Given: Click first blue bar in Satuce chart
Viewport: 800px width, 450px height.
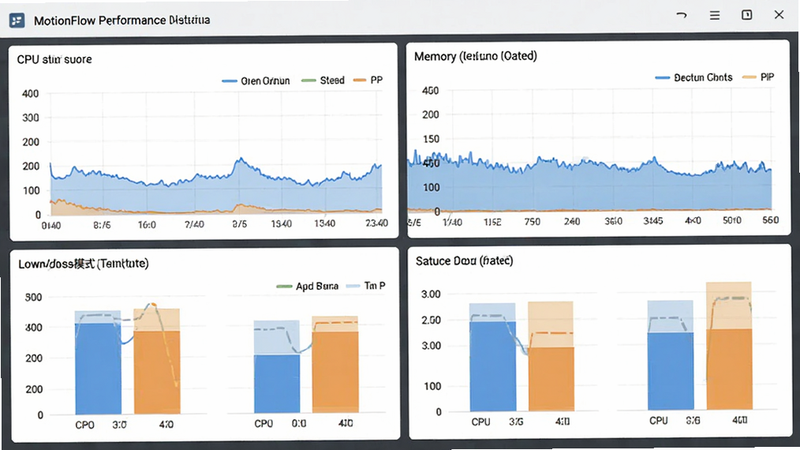Looking at the screenshot, I should tap(492, 366).
